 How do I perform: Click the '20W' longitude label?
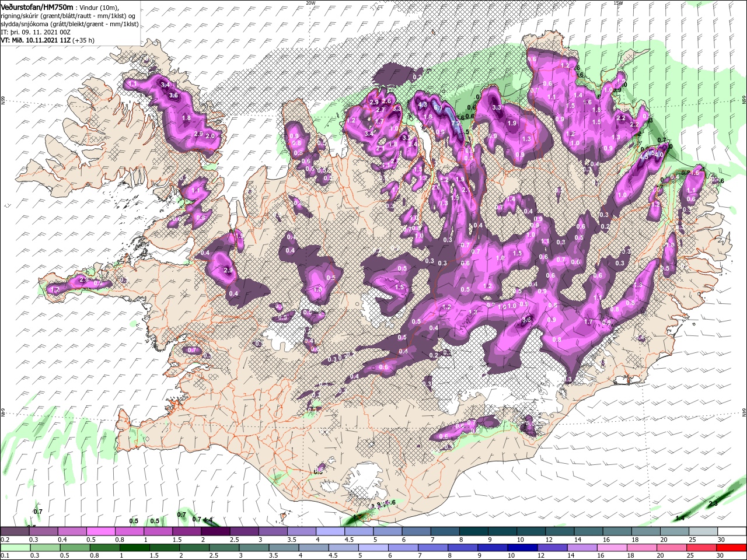(310, 3)
